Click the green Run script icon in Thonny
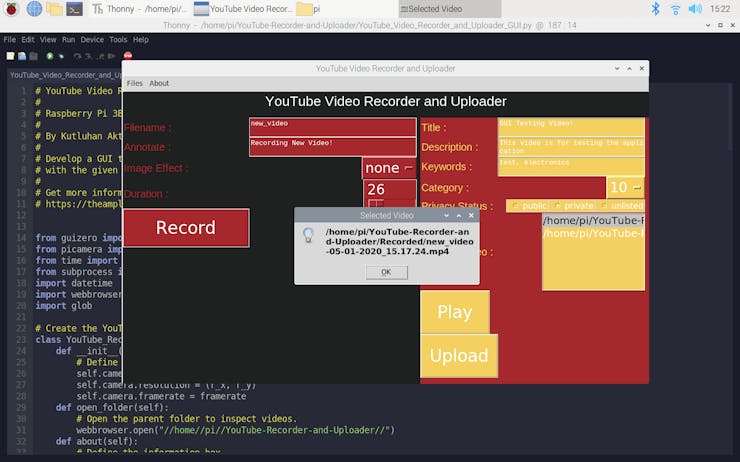This screenshot has height=462, width=740. pyautogui.click(x=49, y=56)
